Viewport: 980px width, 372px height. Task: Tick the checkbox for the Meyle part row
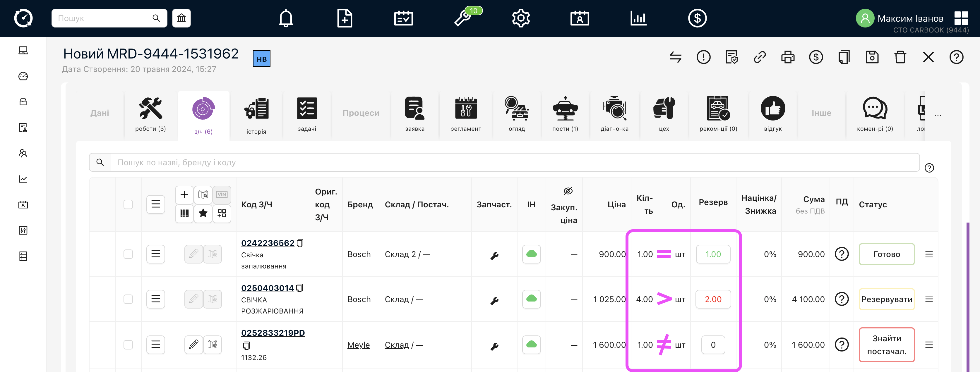click(x=128, y=345)
